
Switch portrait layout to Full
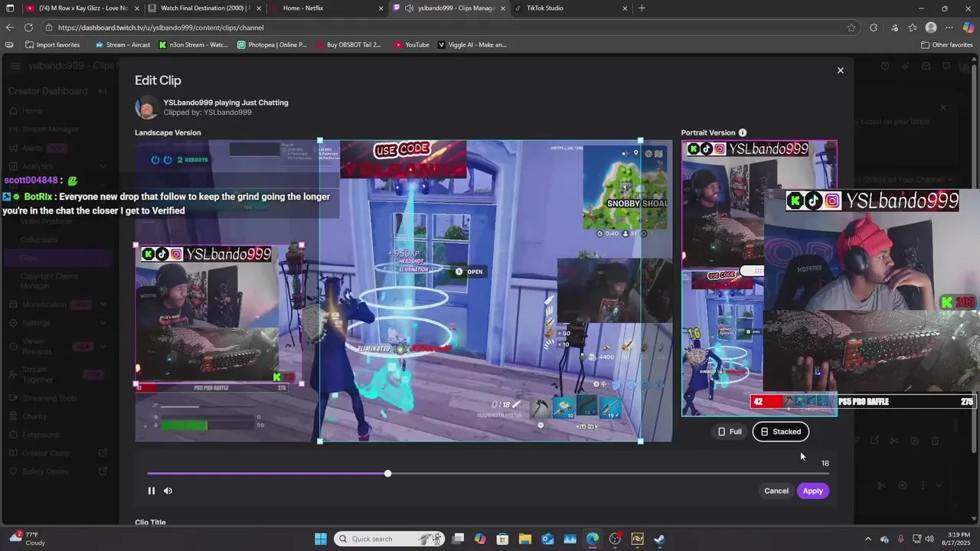click(730, 432)
